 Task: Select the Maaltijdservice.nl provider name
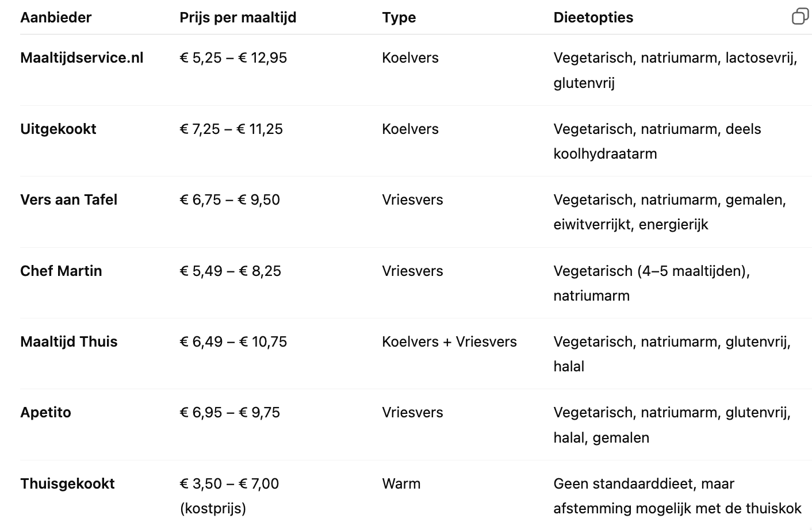[x=82, y=57]
